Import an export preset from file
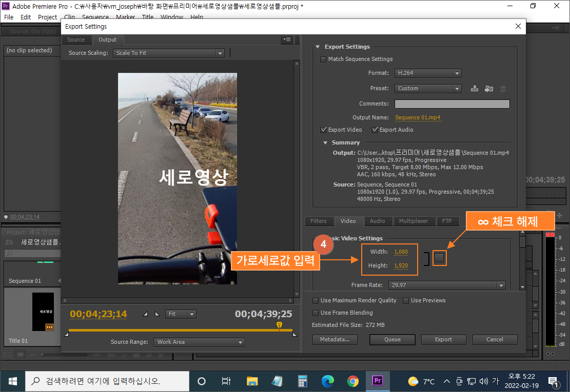This screenshot has height=392, width=570. (x=488, y=88)
